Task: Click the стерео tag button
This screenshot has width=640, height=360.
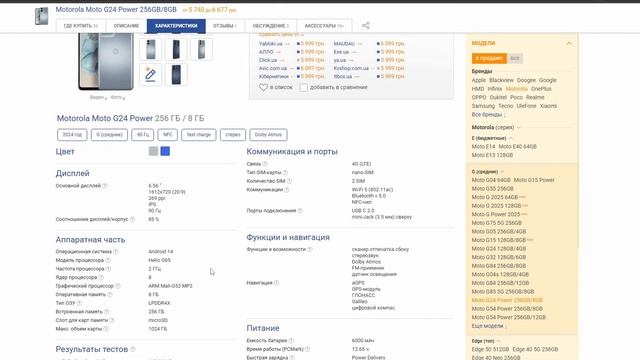Action: [x=233, y=135]
